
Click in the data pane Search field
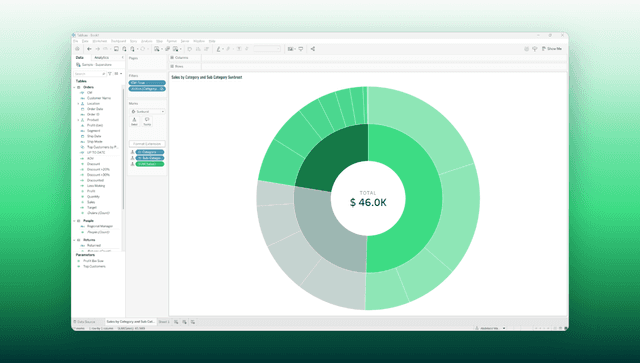[90, 73]
